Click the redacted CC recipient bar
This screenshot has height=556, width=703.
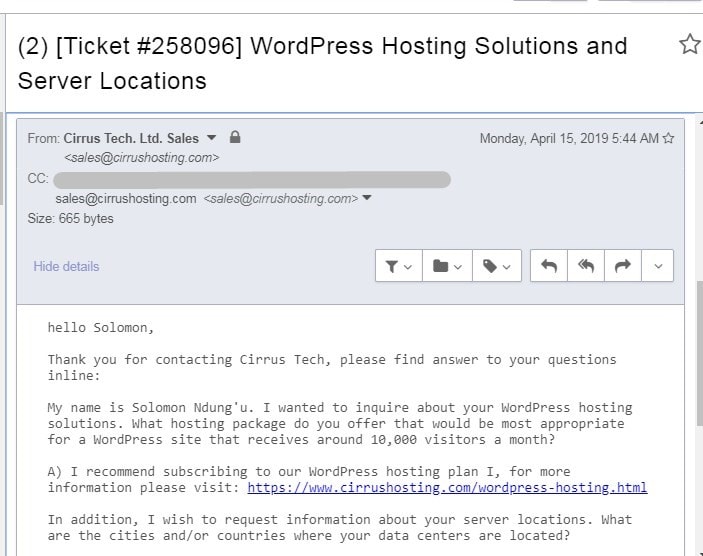point(252,179)
